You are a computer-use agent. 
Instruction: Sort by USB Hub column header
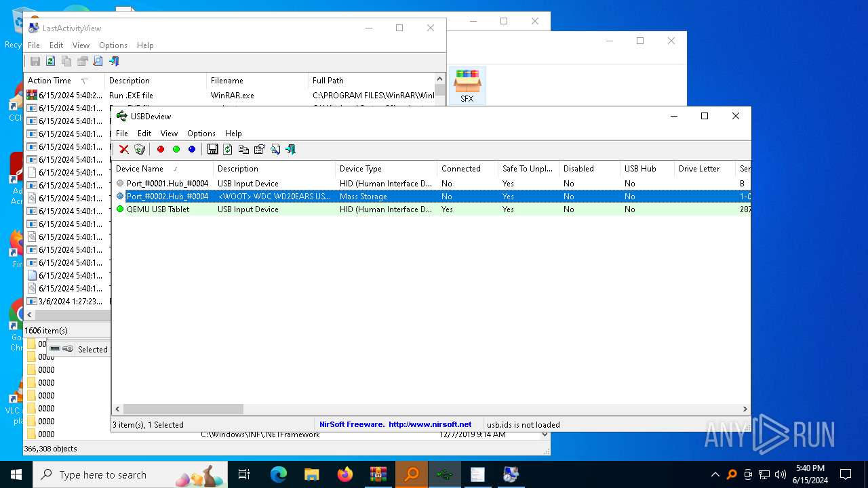point(648,169)
